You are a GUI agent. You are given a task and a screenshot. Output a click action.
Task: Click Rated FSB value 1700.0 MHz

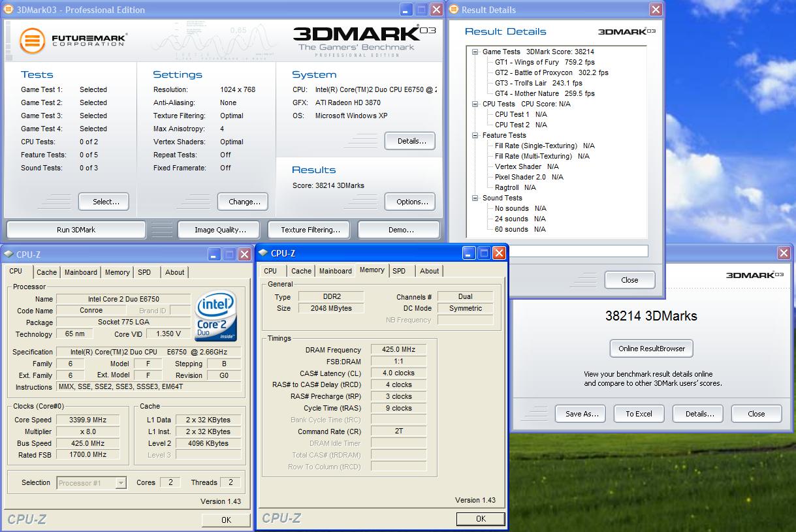click(x=89, y=455)
